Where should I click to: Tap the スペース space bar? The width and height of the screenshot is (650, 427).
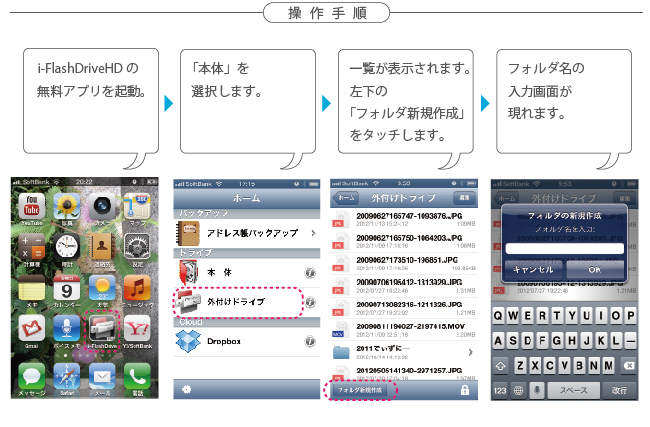(x=573, y=390)
